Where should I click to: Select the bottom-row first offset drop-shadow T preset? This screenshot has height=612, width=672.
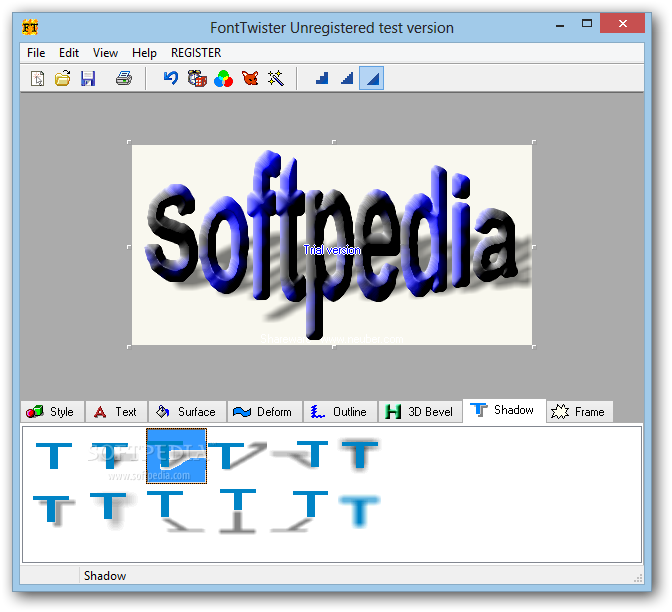pyautogui.click(x=54, y=510)
